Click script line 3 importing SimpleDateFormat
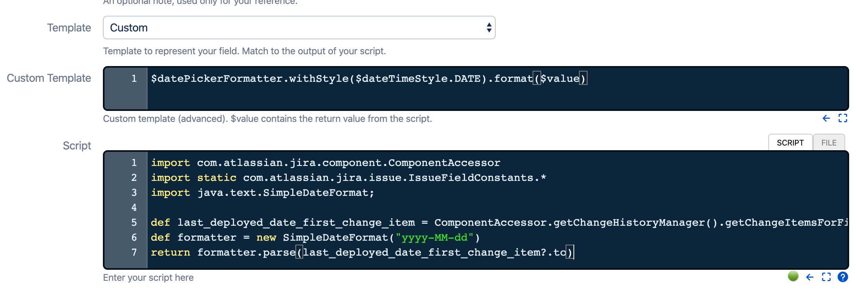The height and width of the screenshot is (291, 868). [x=262, y=193]
